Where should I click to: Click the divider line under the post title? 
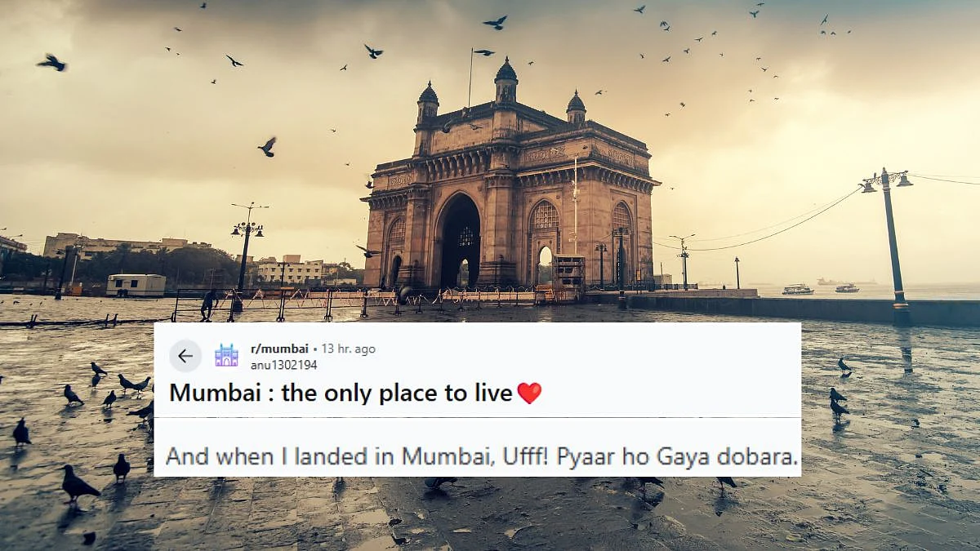coord(477,418)
